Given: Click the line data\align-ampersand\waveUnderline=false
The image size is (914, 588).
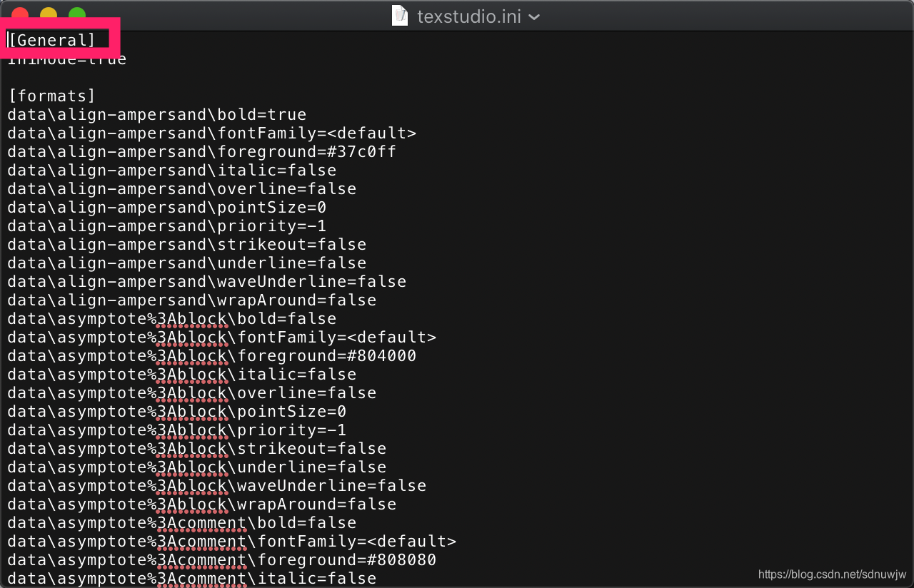Looking at the screenshot, I should 207,282.
